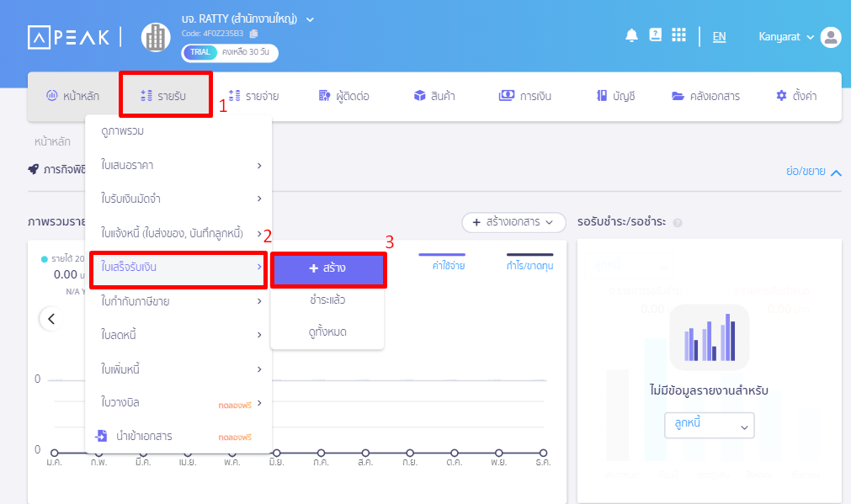
Task: Open the help guide book icon
Action: pyautogui.click(x=655, y=35)
